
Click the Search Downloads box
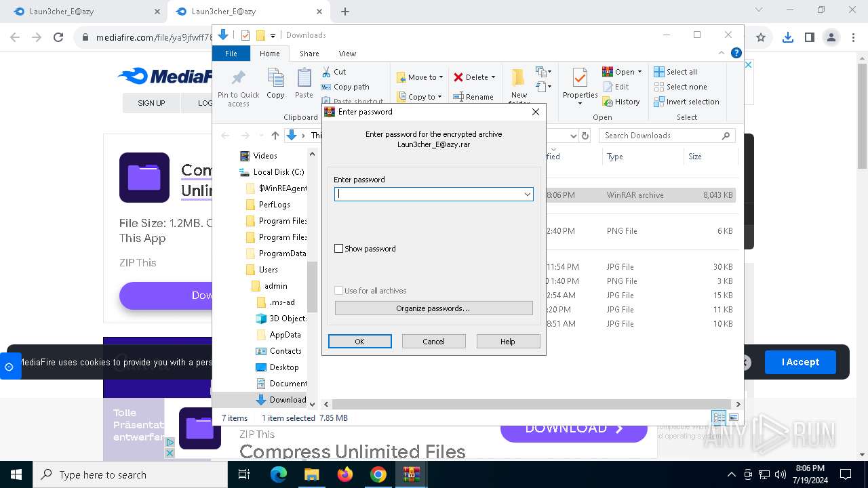667,136
